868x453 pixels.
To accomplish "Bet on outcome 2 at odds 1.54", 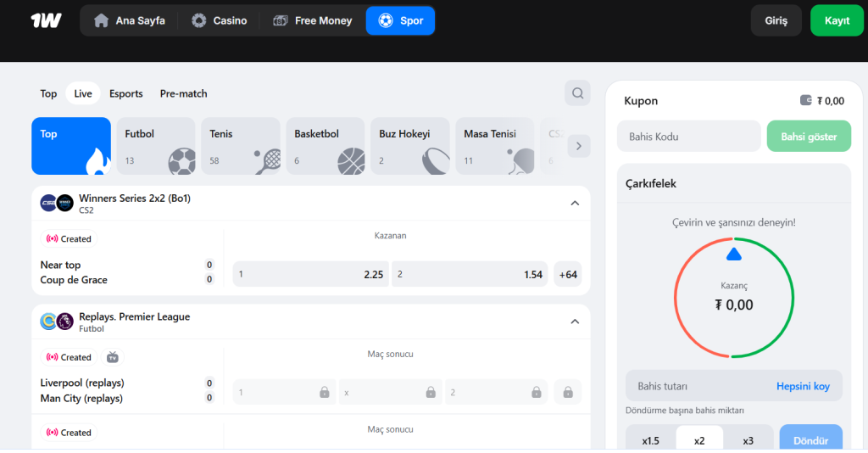I will click(470, 274).
